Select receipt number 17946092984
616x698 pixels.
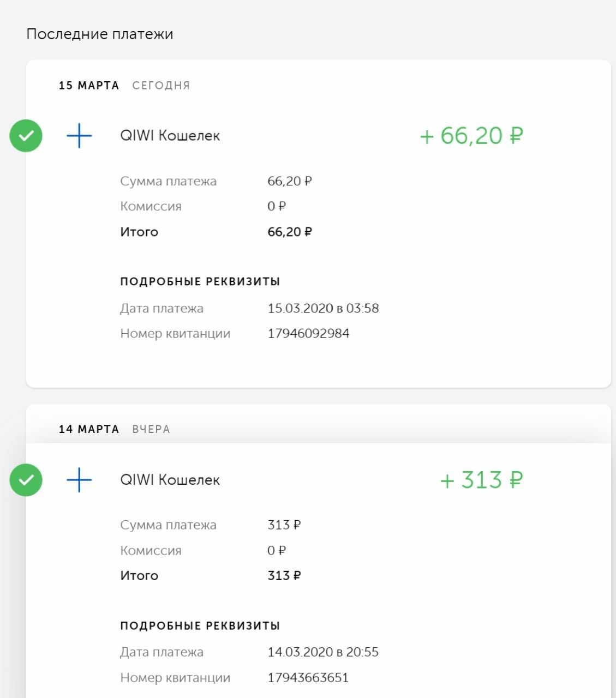click(x=308, y=333)
